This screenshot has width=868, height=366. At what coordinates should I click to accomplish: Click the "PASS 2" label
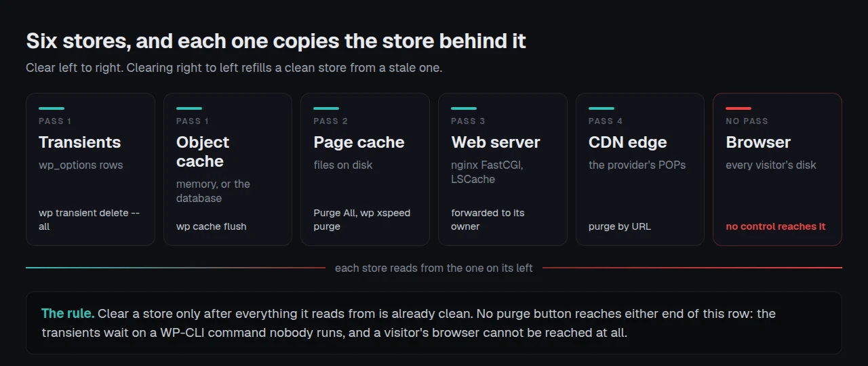click(x=331, y=121)
